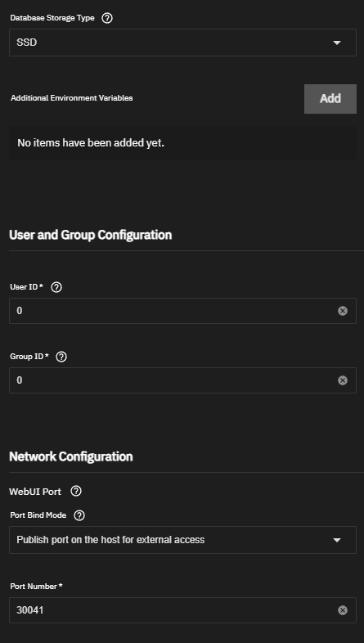
Task: Click the Additional Environment Variables label
Action: pos(72,98)
